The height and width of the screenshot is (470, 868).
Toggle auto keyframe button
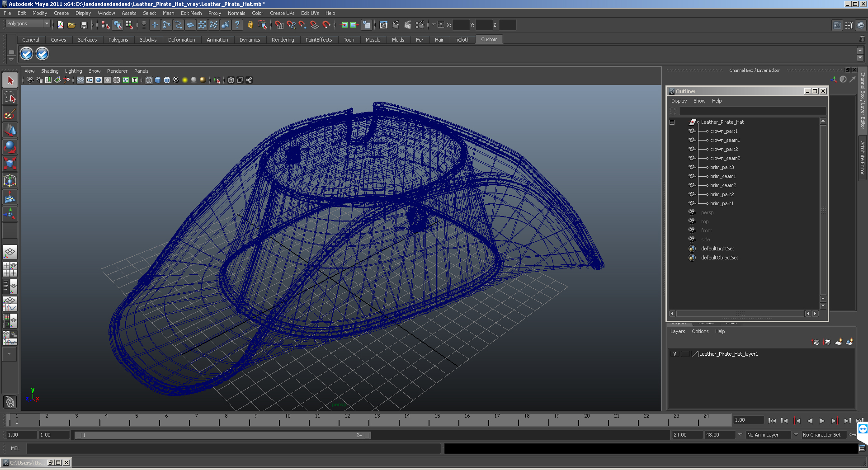pyautogui.click(x=853, y=435)
